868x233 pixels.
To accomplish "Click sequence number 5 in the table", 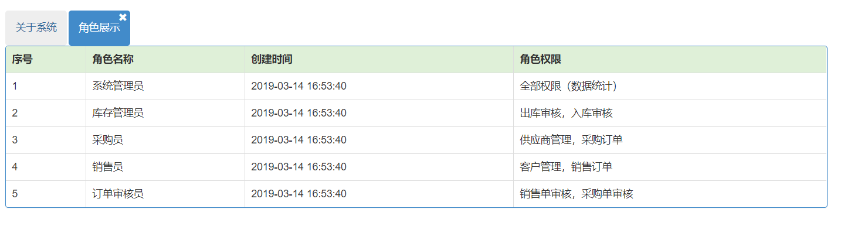I will [15, 194].
